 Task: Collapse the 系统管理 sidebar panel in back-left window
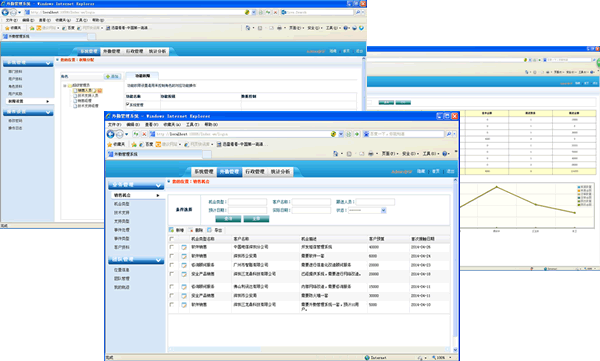point(48,63)
